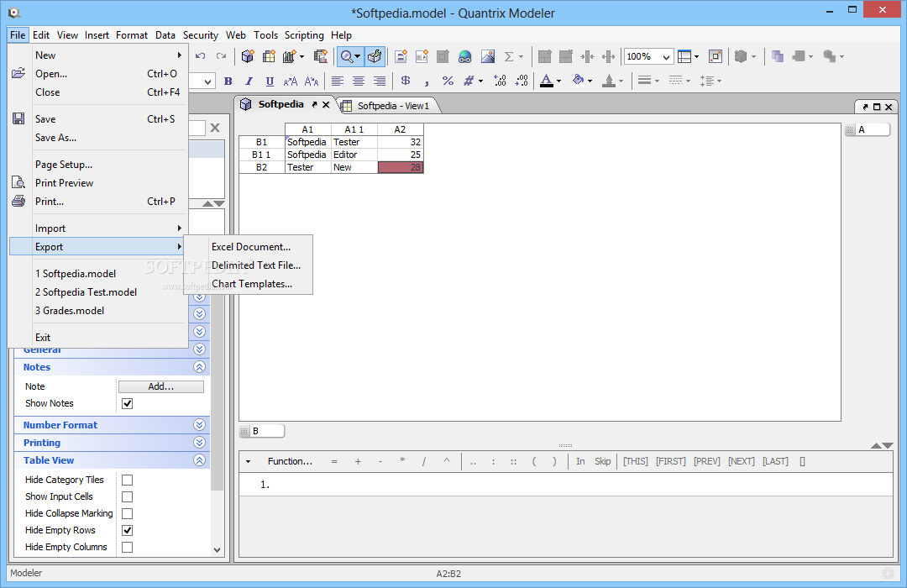Center align text
Viewport: 907px width, 588px height.
[x=358, y=81]
